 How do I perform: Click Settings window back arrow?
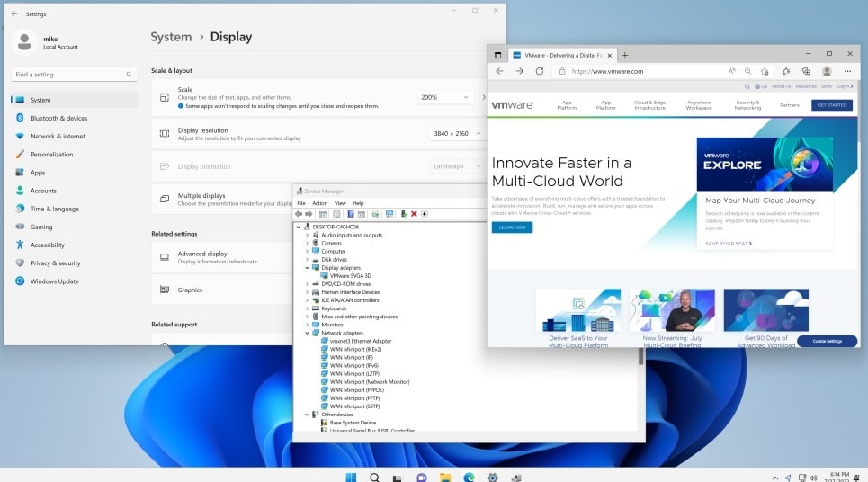pyautogui.click(x=14, y=13)
